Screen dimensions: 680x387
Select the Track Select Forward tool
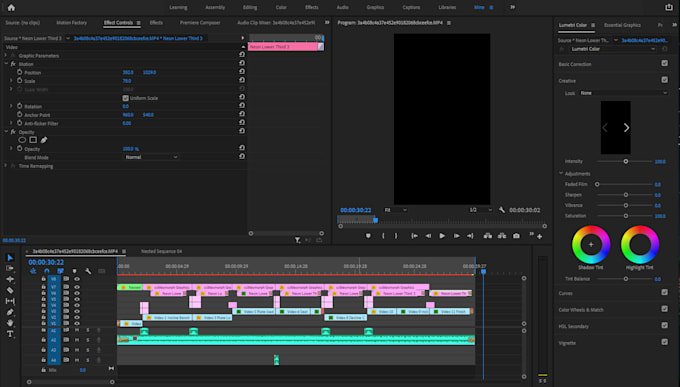pyautogui.click(x=10, y=269)
